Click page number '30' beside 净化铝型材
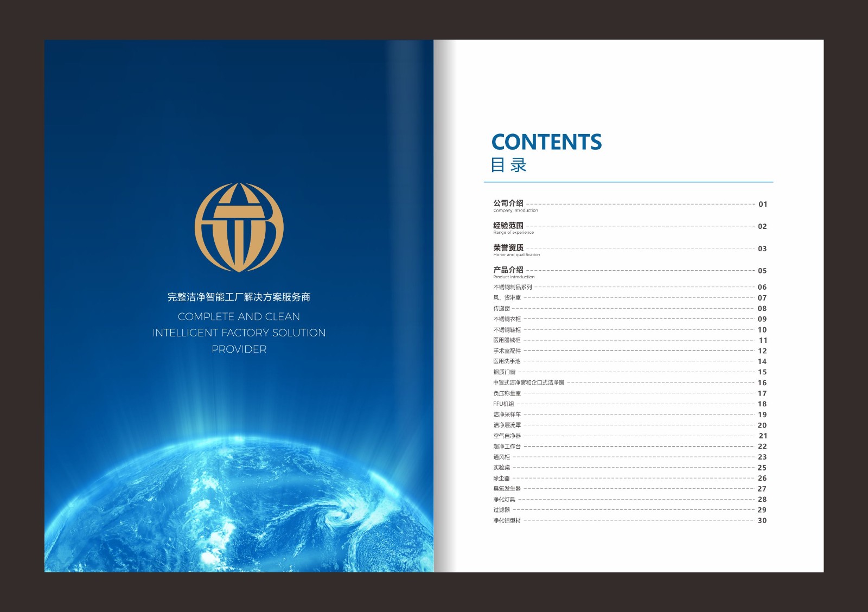The width and height of the screenshot is (868, 612). (x=762, y=521)
